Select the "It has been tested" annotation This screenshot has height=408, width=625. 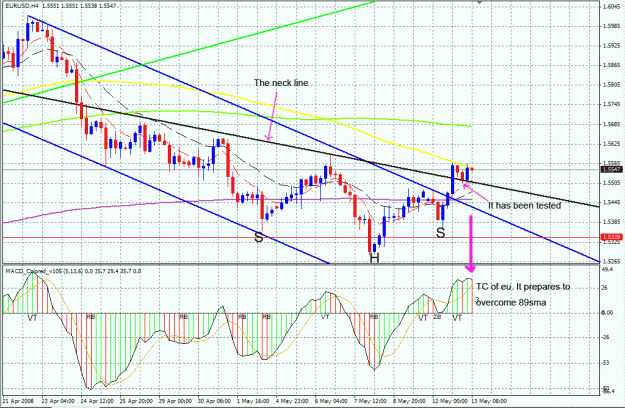[x=524, y=206]
